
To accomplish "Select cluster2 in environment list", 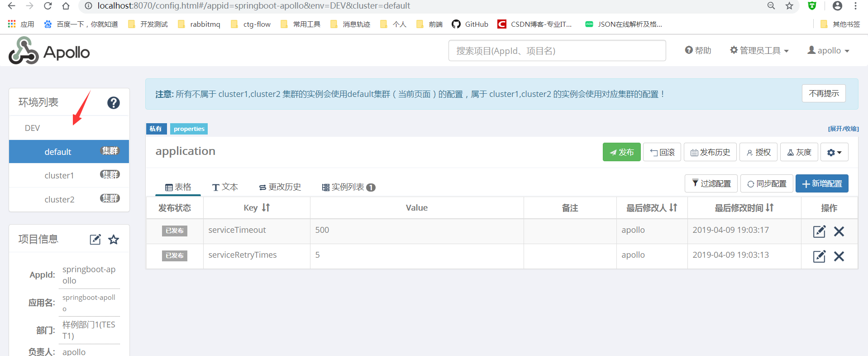I will pos(69,199).
